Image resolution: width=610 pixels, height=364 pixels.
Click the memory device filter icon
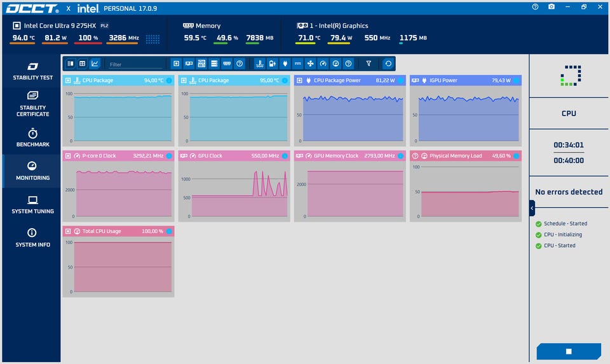[x=227, y=64]
